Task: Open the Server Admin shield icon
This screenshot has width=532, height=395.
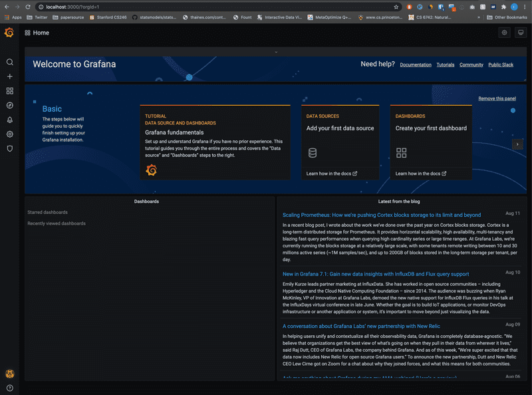Action: pos(10,149)
